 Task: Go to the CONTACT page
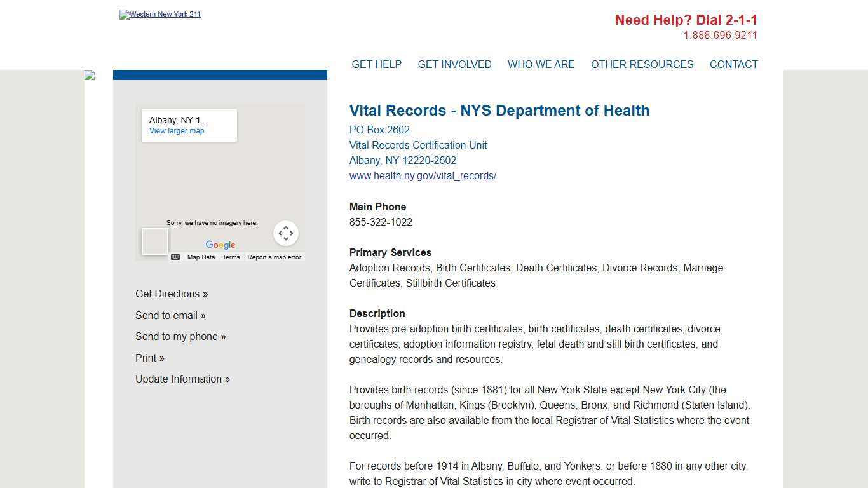tap(733, 64)
